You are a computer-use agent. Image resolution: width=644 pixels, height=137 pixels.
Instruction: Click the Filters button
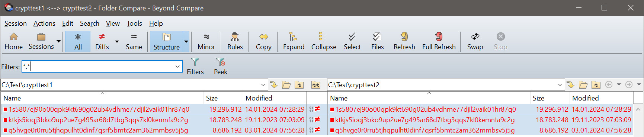195,66
